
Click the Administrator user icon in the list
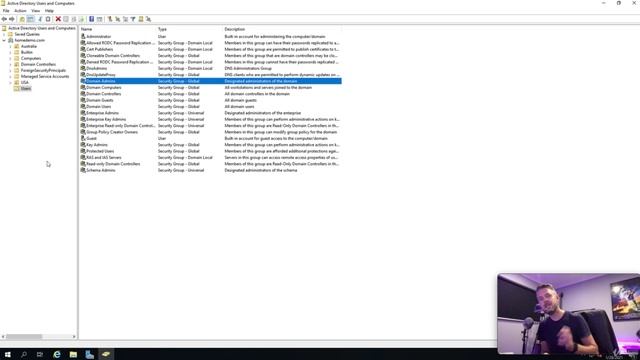[83, 36]
